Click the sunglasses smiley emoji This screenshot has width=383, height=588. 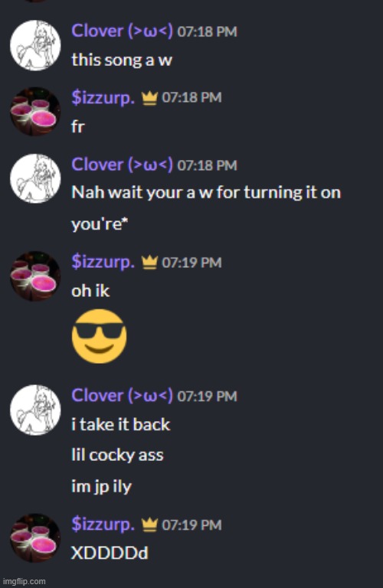point(99,336)
